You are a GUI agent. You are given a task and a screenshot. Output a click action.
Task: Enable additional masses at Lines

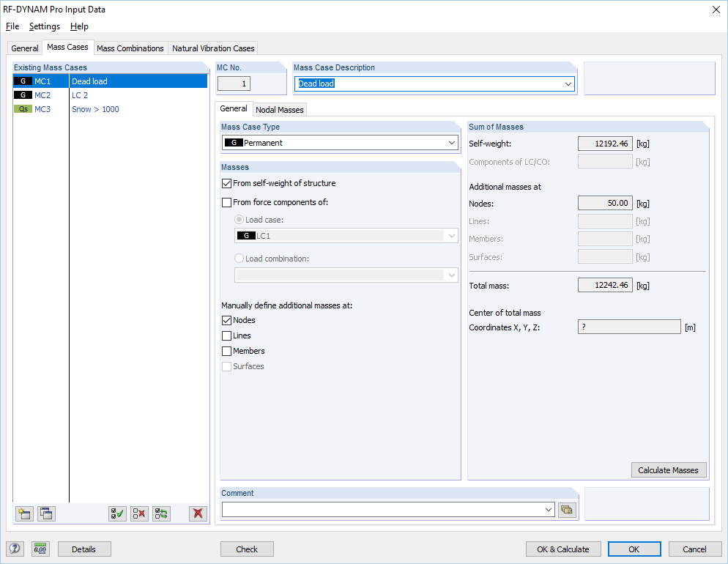(226, 335)
